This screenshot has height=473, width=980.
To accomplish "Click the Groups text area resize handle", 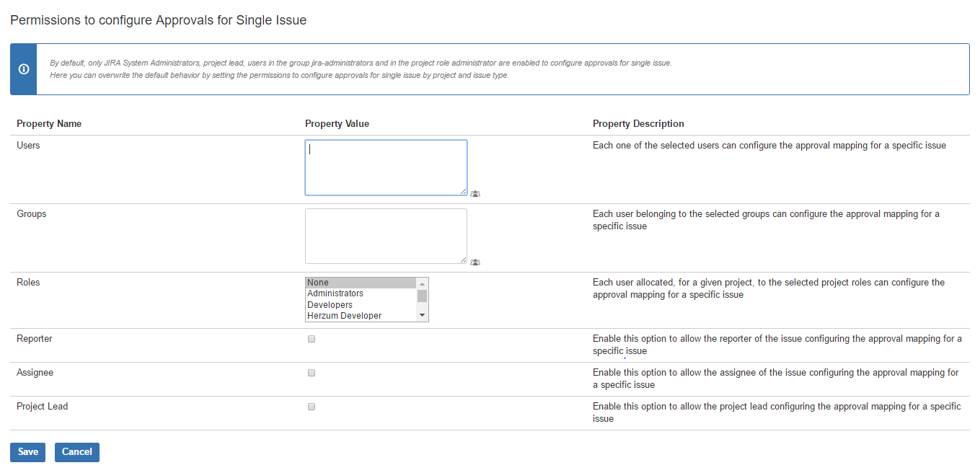I will click(x=464, y=260).
